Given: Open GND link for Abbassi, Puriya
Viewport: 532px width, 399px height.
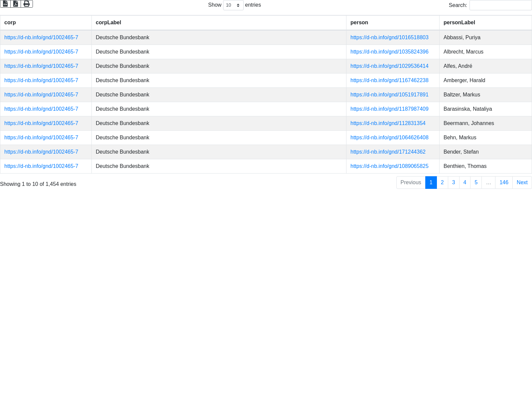Looking at the screenshot, I should tap(389, 38).
